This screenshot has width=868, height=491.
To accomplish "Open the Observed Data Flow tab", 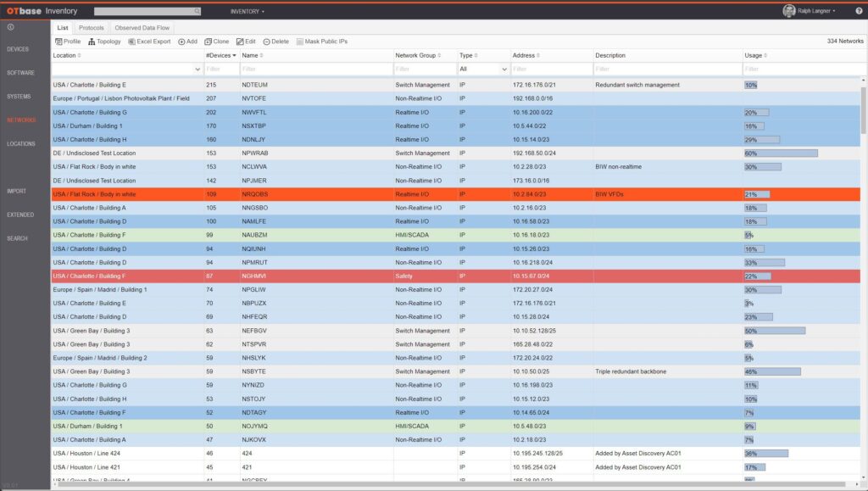I will (x=142, y=28).
